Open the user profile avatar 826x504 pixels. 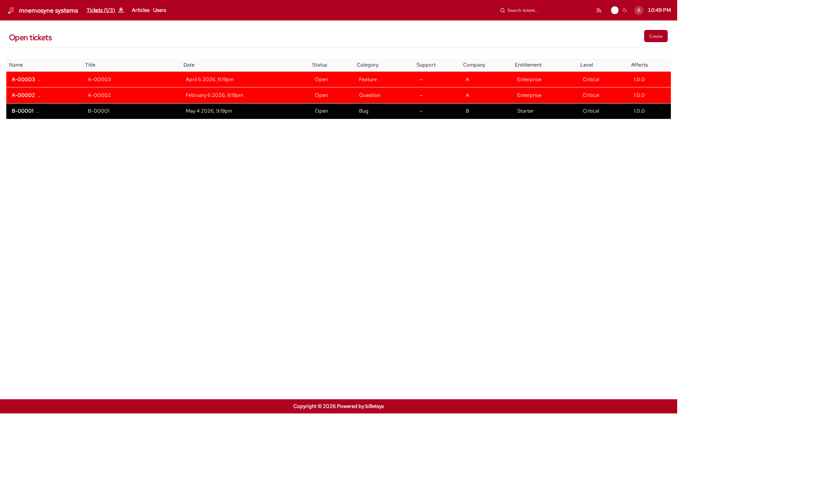pyautogui.click(x=639, y=10)
